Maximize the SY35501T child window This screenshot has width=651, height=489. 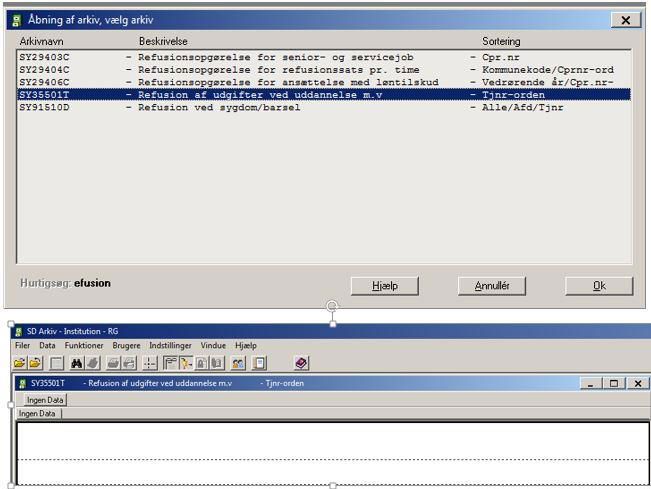(614, 384)
